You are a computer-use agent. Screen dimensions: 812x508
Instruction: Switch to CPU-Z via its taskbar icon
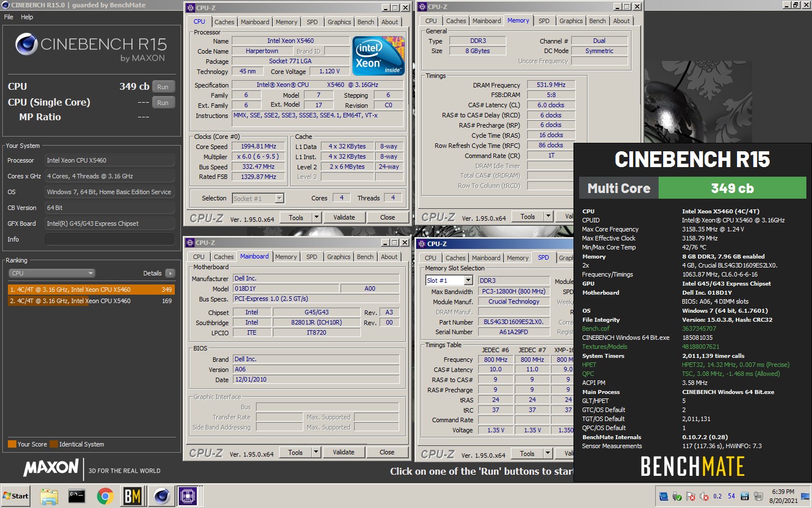click(x=187, y=496)
